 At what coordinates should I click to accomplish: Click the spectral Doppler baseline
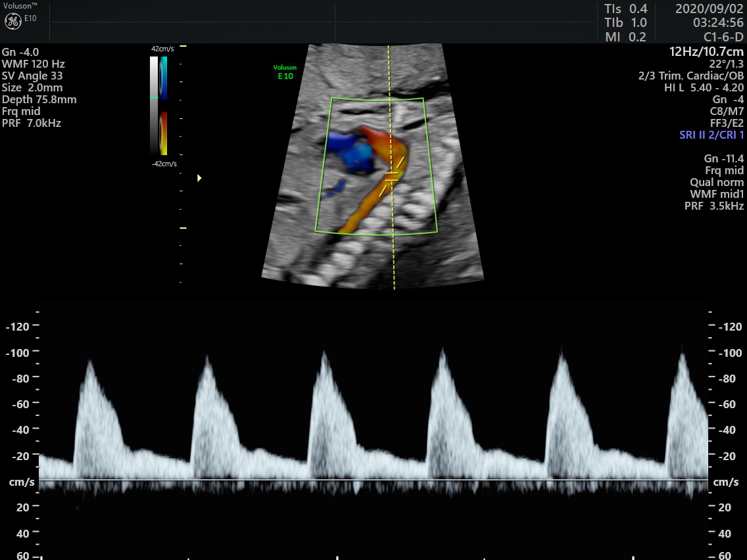tap(373, 480)
